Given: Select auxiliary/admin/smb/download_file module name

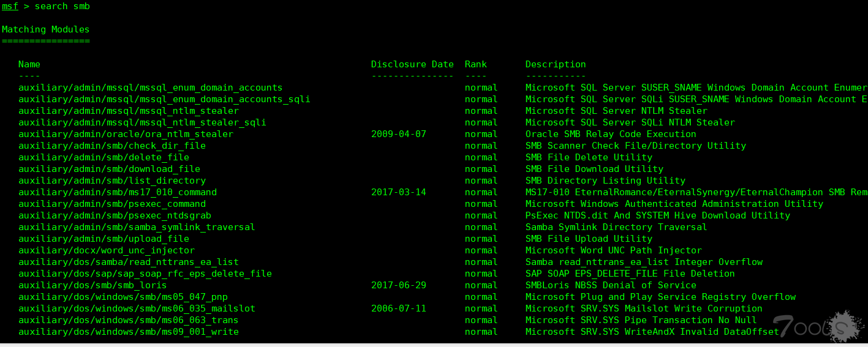Looking at the screenshot, I should (x=109, y=169).
